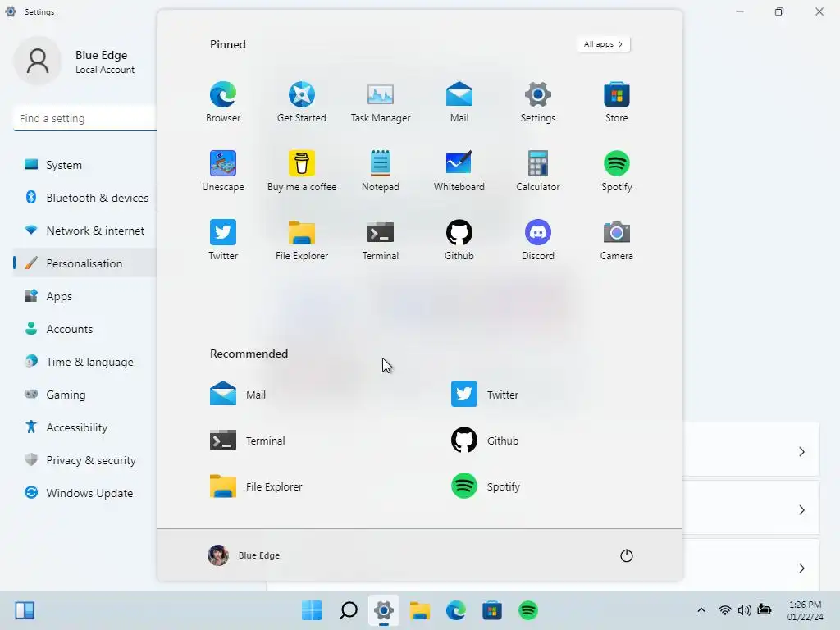Screen dimensions: 840x630
Task: Open Accessibility settings
Action: pyautogui.click(x=84, y=427)
